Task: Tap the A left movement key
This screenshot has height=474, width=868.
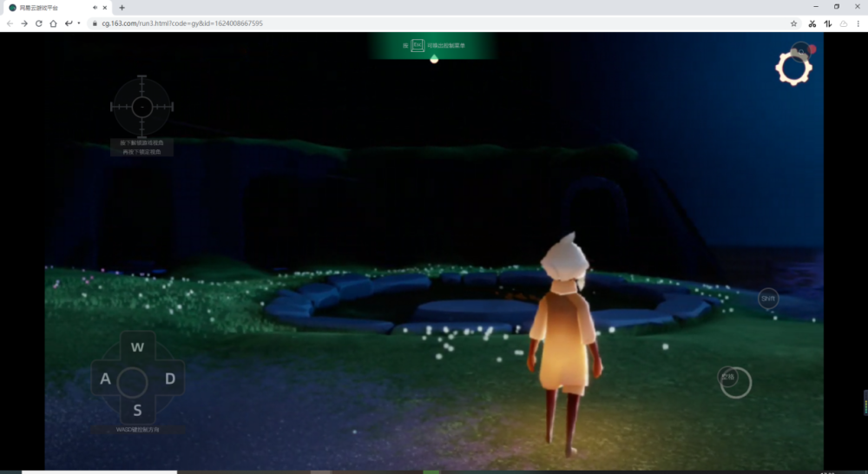Action: [105, 379]
